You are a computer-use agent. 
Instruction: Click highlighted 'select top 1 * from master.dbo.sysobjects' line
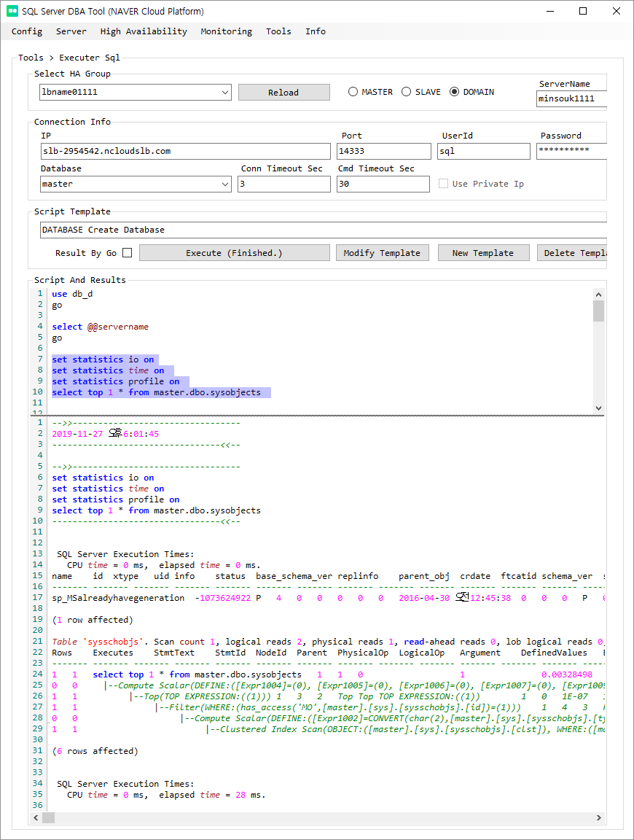[157, 393]
